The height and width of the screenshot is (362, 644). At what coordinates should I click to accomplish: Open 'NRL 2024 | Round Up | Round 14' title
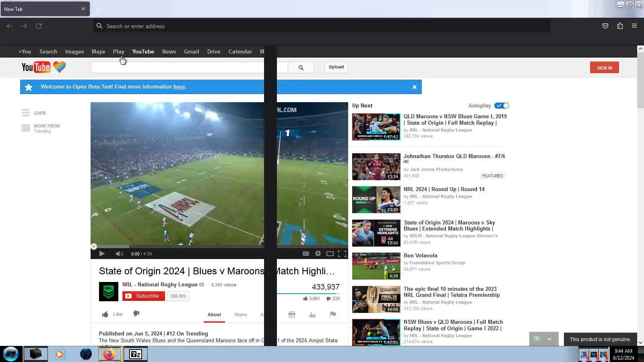(x=444, y=189)
